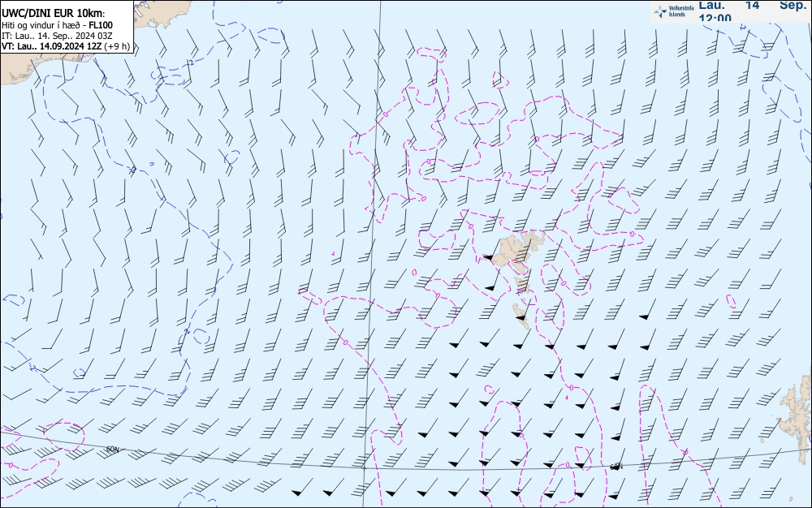Click the 'VT: Lau.. 14.09.2024 12Z (+9 h)' line
Viewport: 812px width, 508px height.
[66, 46]
